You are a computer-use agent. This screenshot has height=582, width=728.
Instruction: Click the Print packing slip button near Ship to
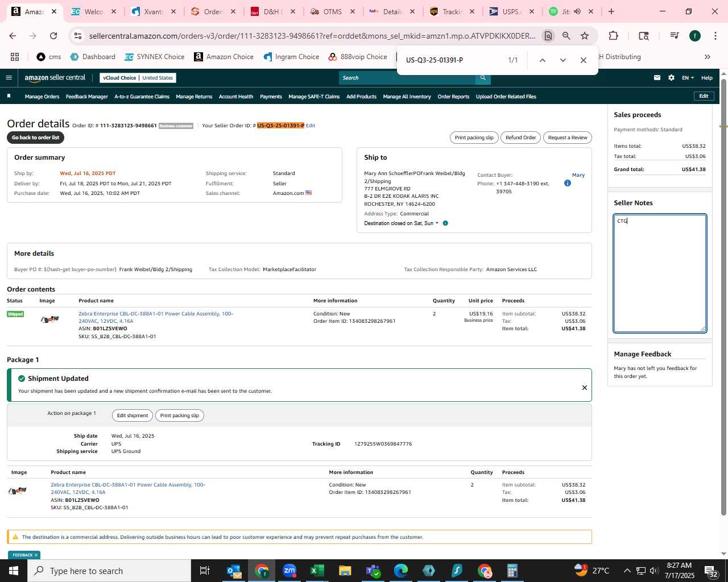474,138
